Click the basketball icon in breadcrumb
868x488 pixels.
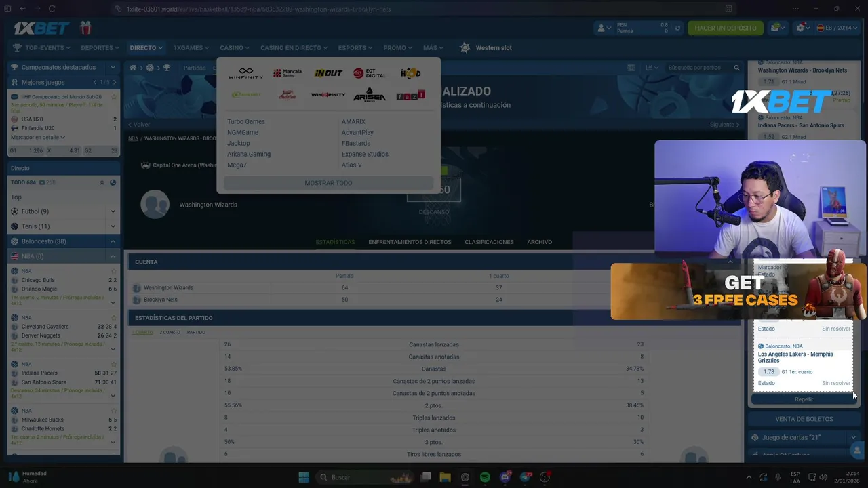150,68
